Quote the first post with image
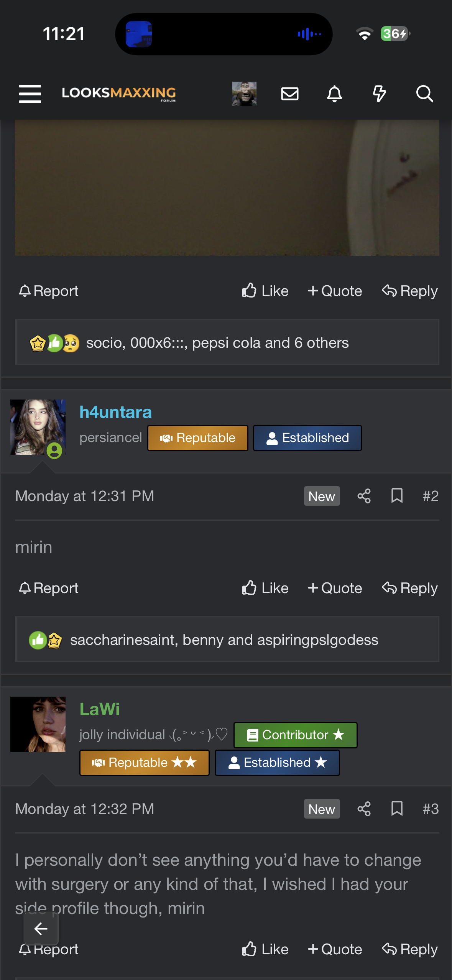 coord(335,291)
